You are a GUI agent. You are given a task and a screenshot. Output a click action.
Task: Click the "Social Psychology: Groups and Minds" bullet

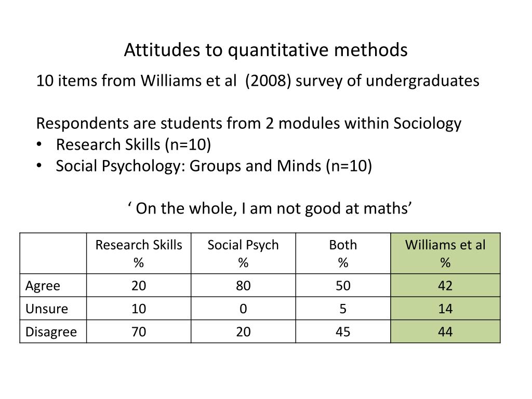pyautogui.click(x=214, y=166)
